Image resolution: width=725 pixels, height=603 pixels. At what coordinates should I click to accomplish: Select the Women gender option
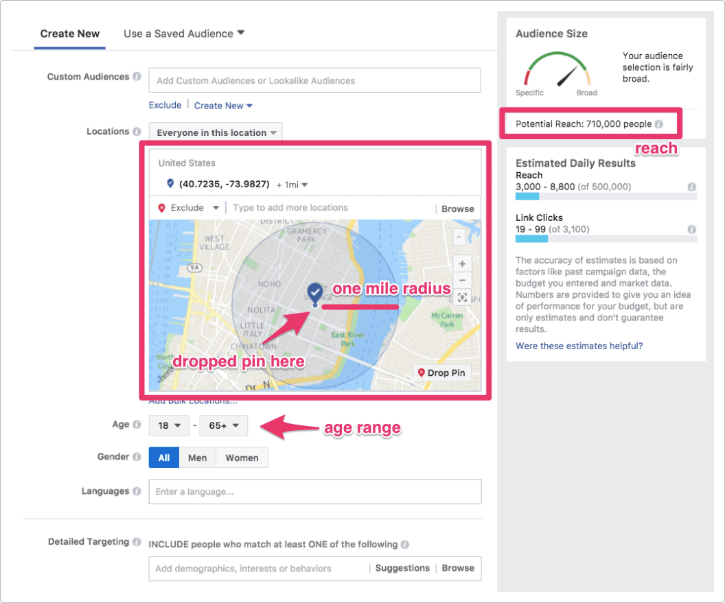(x=242, y=458)
